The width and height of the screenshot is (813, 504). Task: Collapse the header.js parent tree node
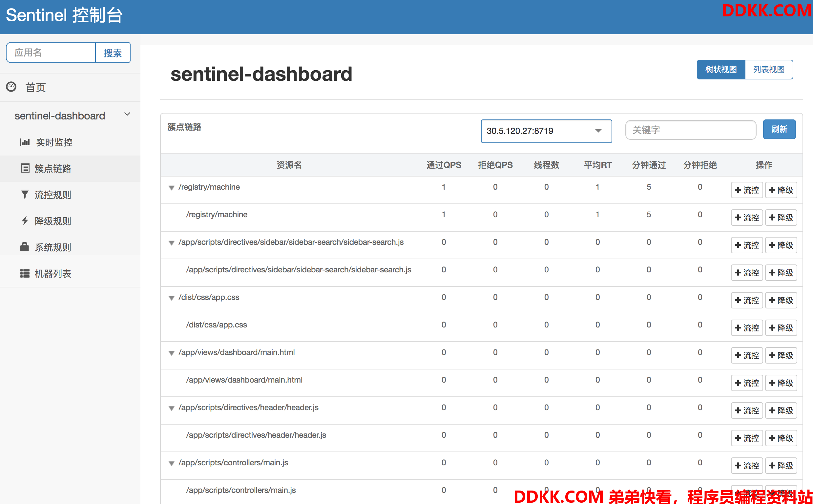pos(172,408)
